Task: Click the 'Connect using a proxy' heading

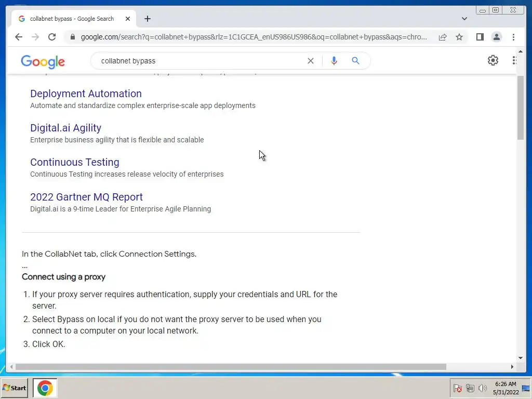Action: coord(63,277)
